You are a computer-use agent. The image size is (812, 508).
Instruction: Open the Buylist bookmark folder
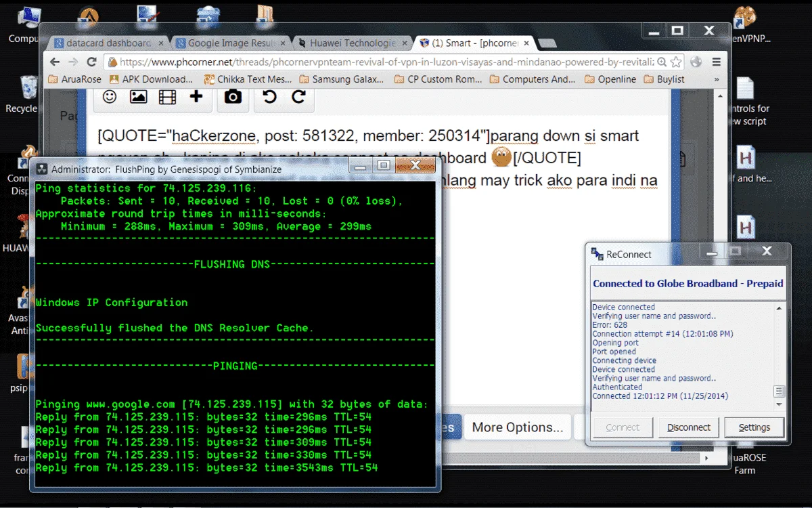[x=664, y=79]
